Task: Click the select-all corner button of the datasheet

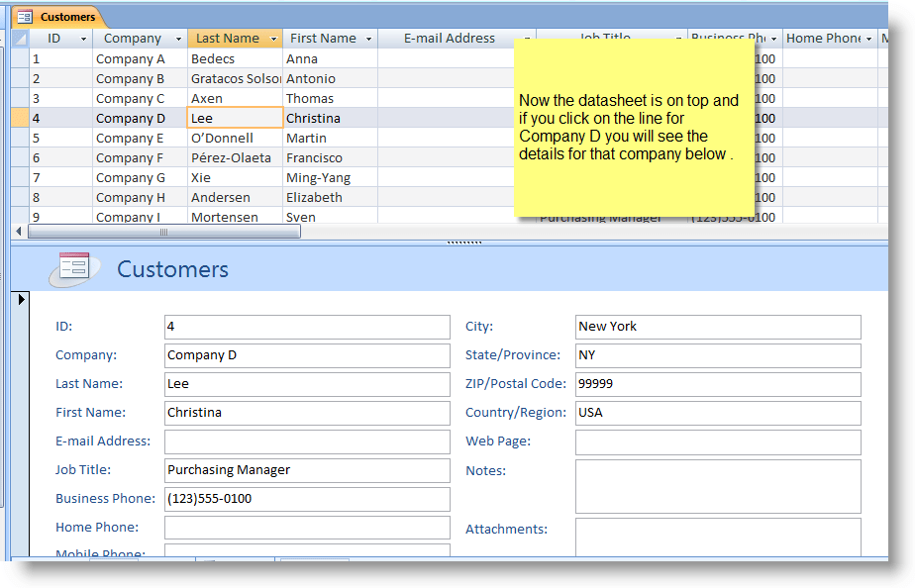Action: (x=20, y=38)
